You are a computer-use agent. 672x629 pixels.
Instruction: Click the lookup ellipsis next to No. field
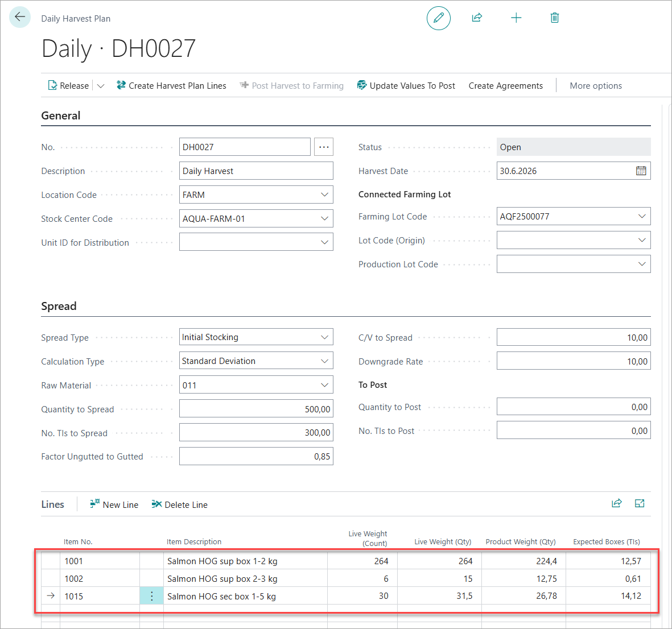324,147
